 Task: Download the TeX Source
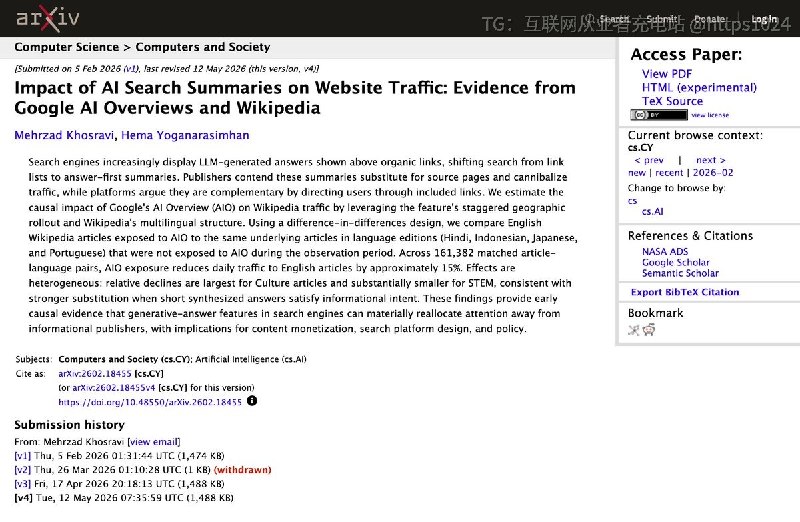(672, 101)
